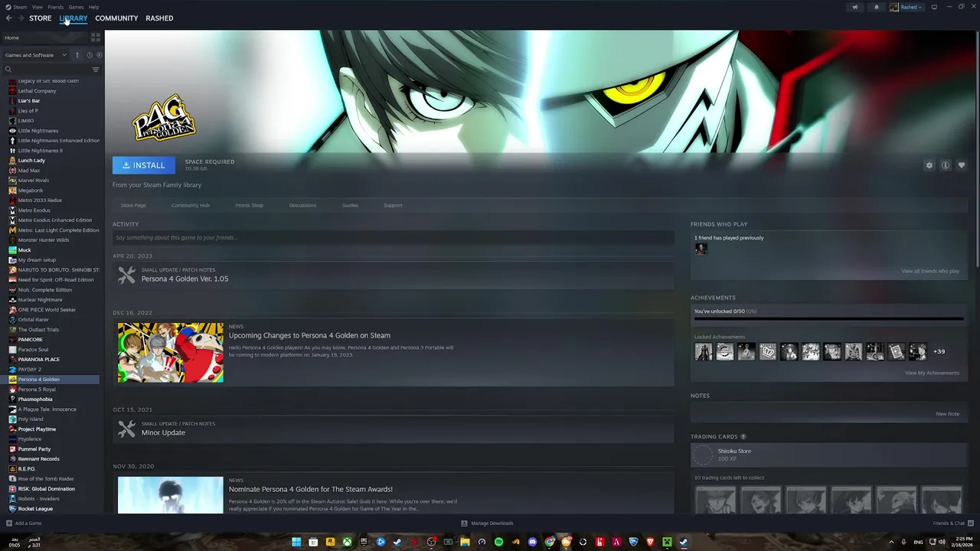980x551 pixels.
Task: Open Epic Games Launcher taskbar icon
Action: coord(364,542)
